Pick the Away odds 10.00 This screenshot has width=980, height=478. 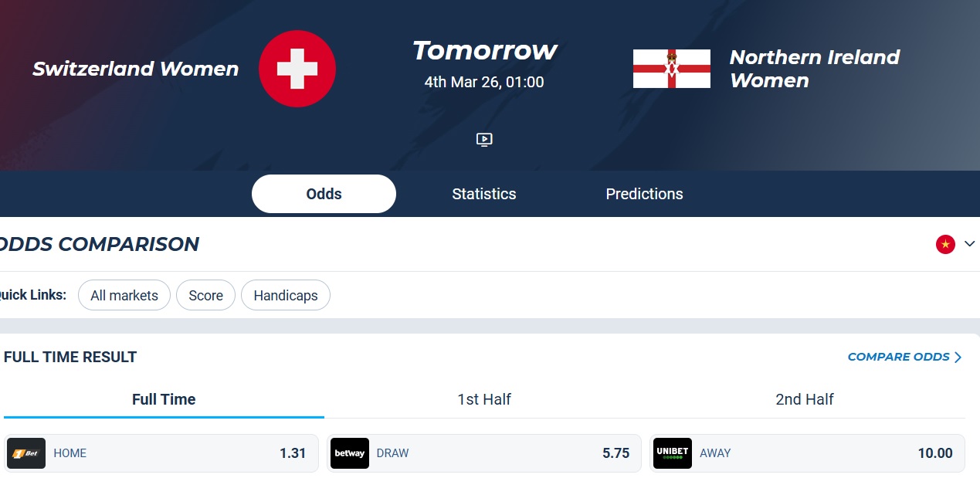(934, 453)
